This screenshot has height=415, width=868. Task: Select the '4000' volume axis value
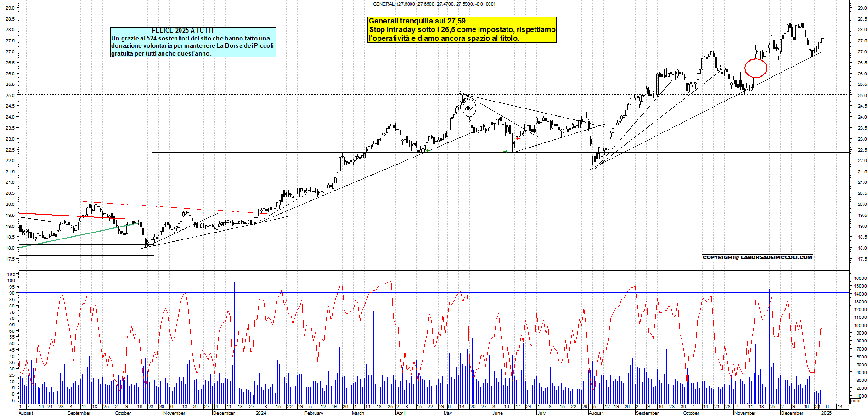pyautogui.click(x=862, y=372)
